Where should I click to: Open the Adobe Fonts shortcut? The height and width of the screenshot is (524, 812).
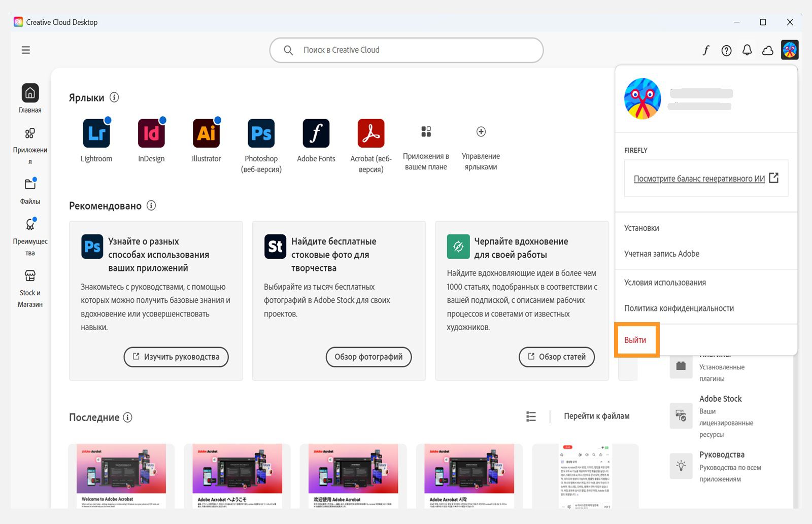(x=316, y=133)
